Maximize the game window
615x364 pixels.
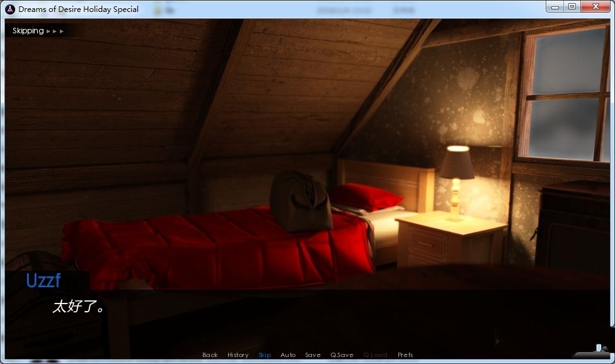(572, 7)
